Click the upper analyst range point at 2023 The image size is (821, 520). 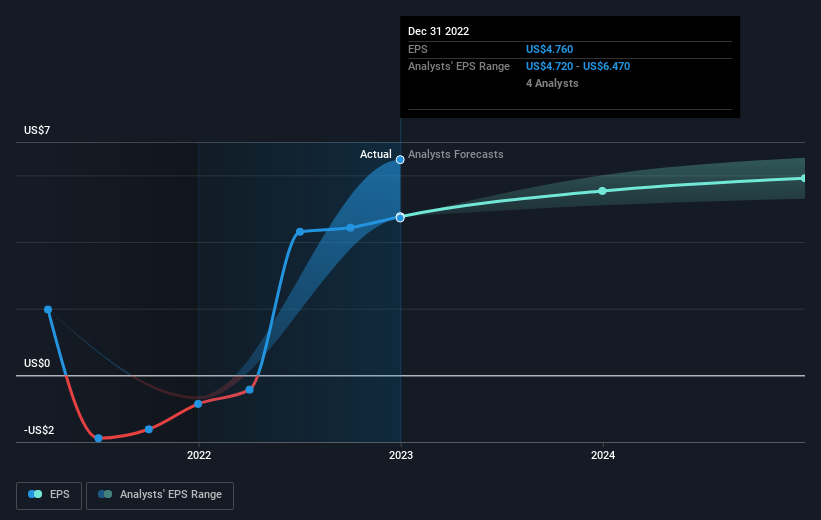point(400,160)
